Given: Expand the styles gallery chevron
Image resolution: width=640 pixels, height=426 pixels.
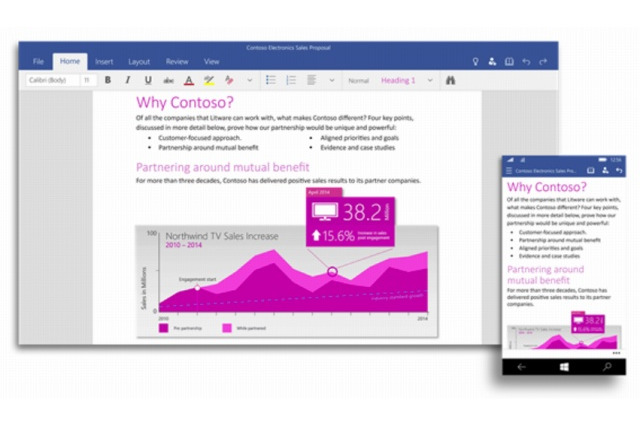Looking at the screenshot, I should point(430,80).
